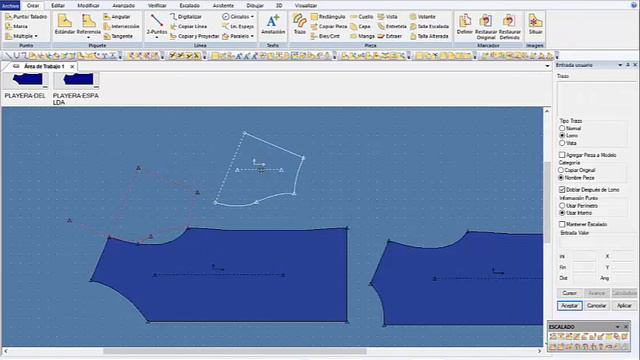The height and width of the screenshot is (360, 640).
Task: Click the Copiar Línea tool
Action: point(189,27)
